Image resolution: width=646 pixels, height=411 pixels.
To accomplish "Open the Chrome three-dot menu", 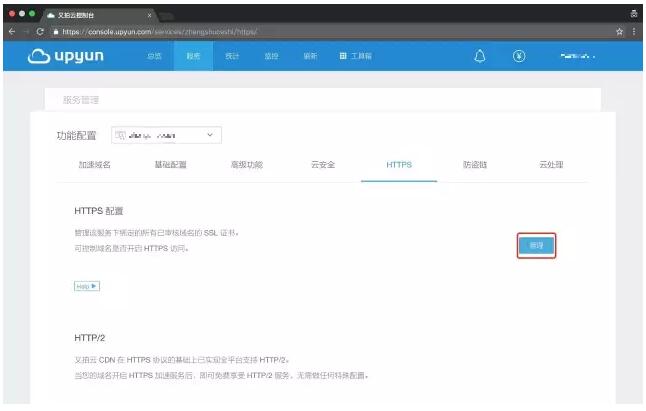I will (x=634, y=32).
